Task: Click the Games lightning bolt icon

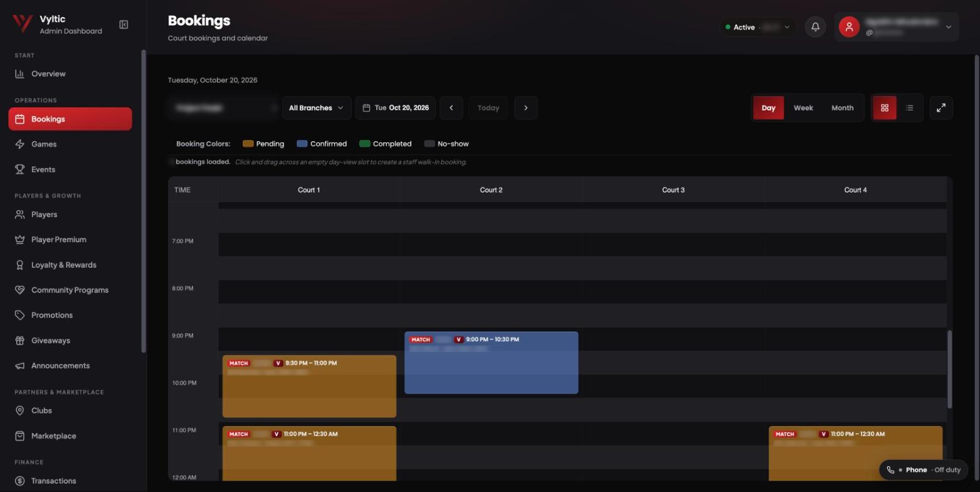Action: pyautogui.click(x=20, y=144)
